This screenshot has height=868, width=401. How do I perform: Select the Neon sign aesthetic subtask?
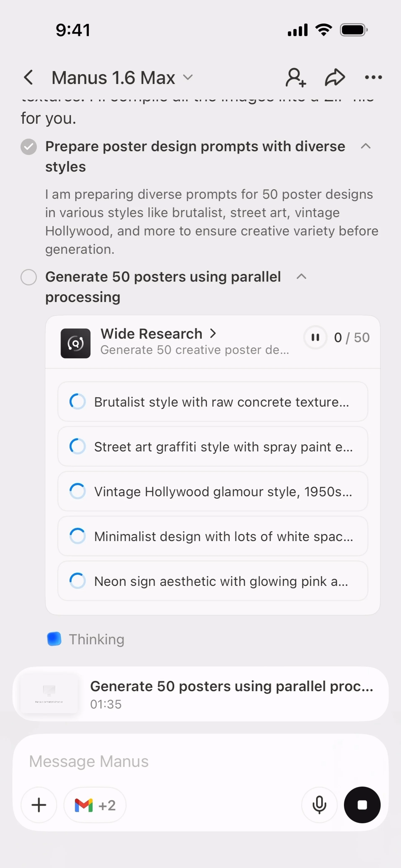click(x=212, y=581)
